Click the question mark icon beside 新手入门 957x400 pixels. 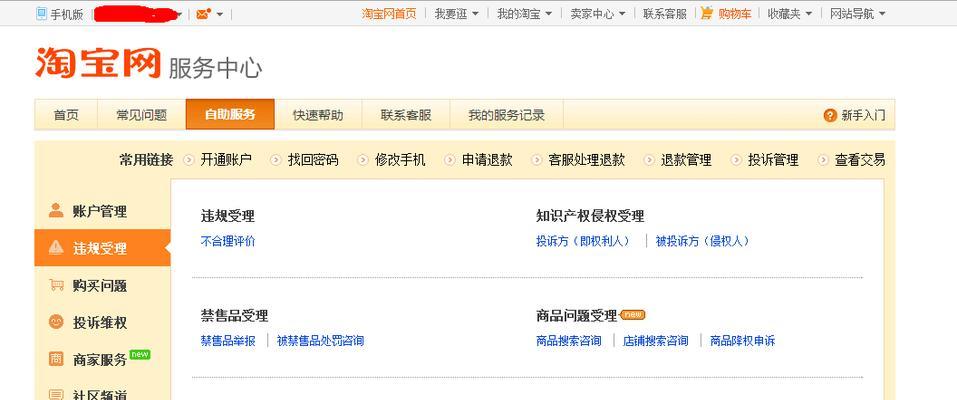(x=830, y=115)
